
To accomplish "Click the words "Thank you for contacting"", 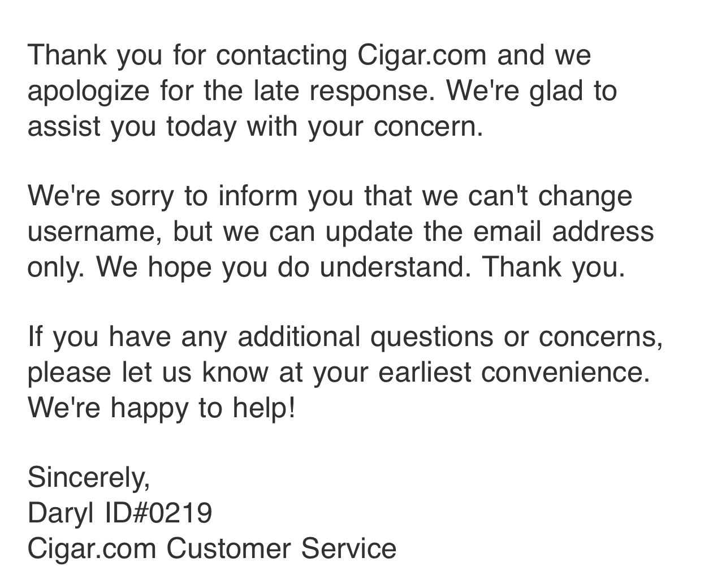I will [x=187, y=55].
